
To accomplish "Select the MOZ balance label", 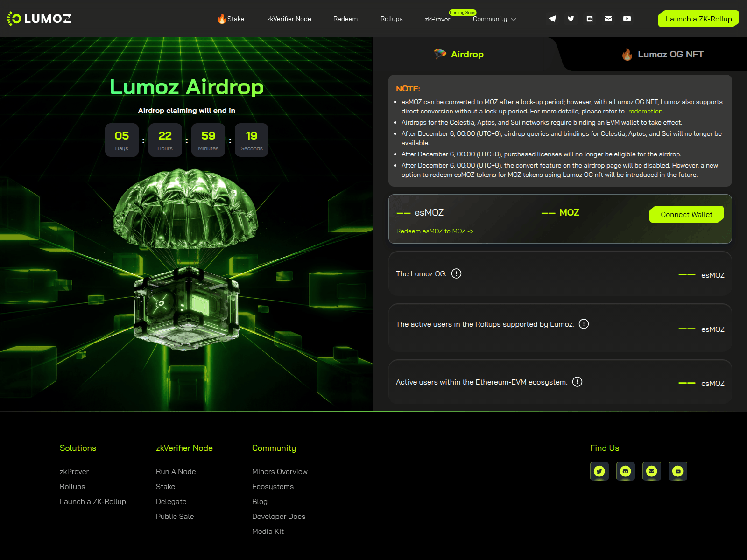I will (570, 212).
